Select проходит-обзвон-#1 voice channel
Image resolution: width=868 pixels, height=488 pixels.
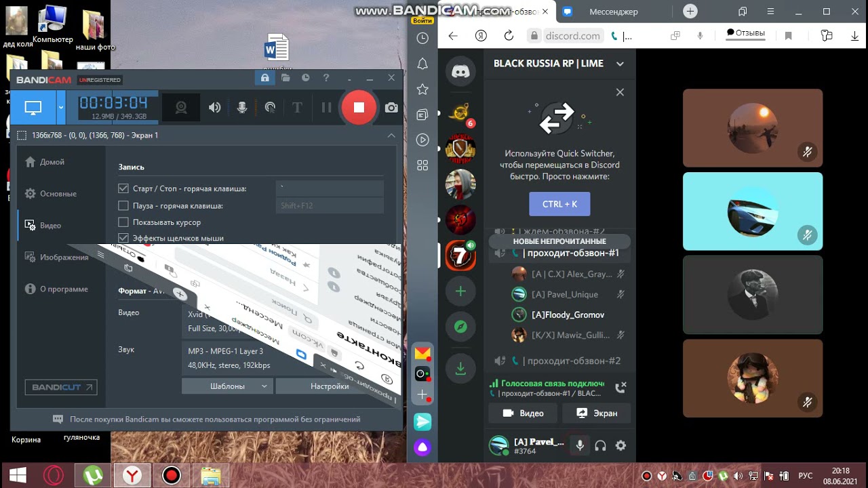pos(559,253)
